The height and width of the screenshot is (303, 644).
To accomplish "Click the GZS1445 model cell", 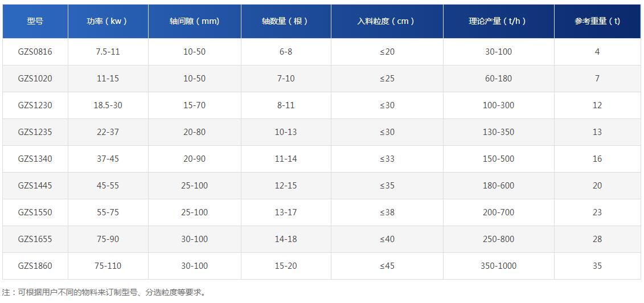I will [35, 186].
